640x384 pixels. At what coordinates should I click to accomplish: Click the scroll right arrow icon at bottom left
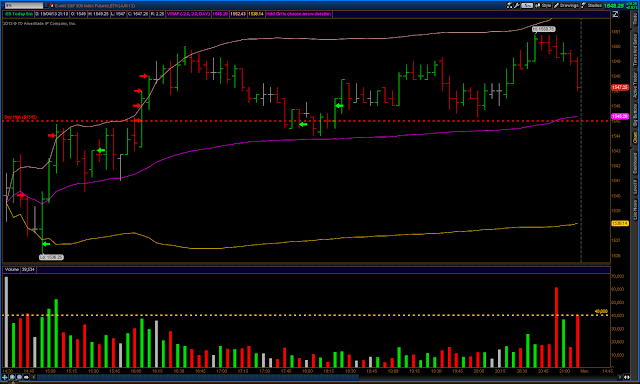27,377
